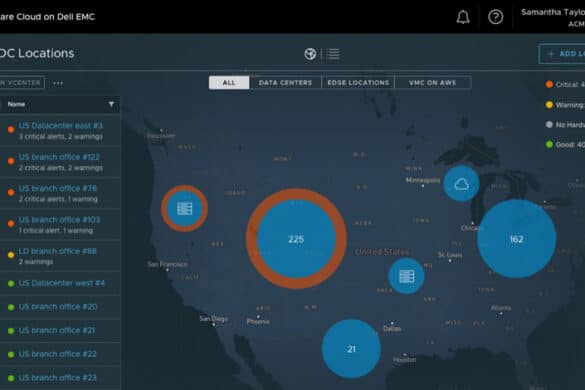
Task: Select the VMC ON AWS tab
Action: (x=433, y=82)
